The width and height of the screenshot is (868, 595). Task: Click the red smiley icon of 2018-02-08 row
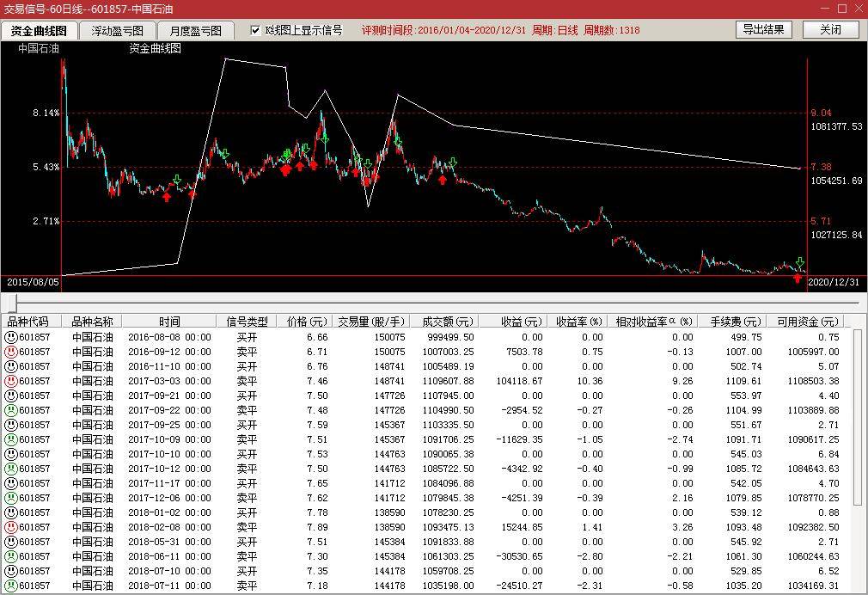click(x=10, y=527)
